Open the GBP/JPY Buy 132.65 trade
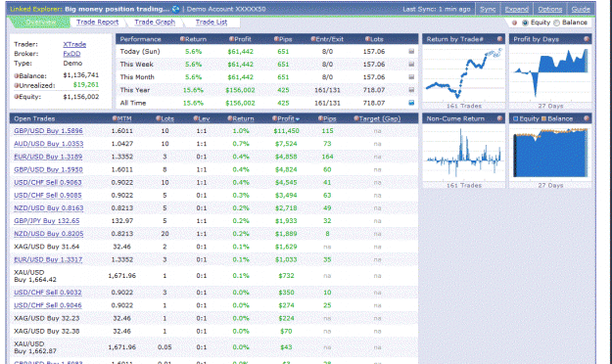The height and width of the screenshot is (364, 612). coord(46,221)
